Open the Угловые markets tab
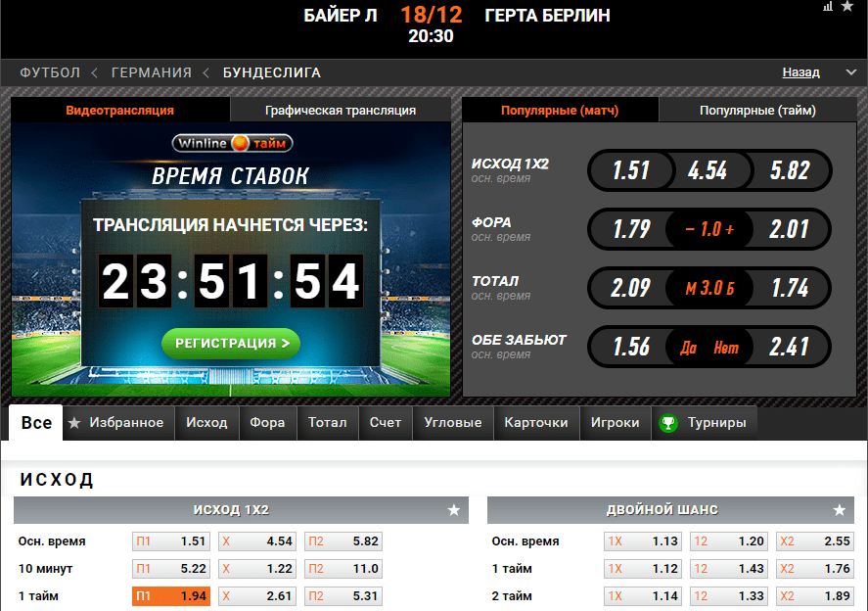Screen dimensions: 868x611 453,423
